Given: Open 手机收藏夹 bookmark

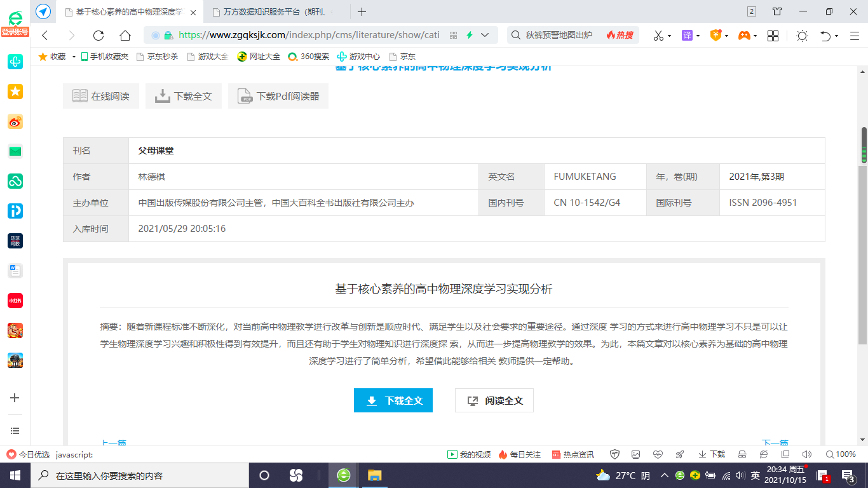Looking at the screenshot, I should coord(104,57).
